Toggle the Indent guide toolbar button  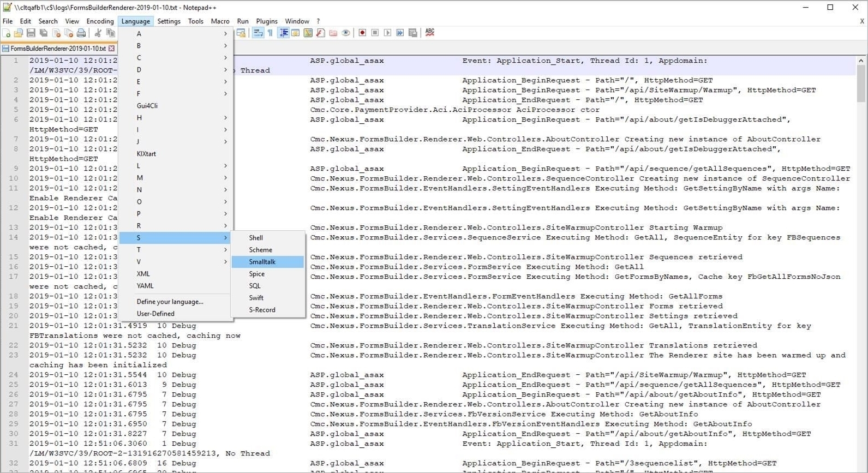pos(284,33)
